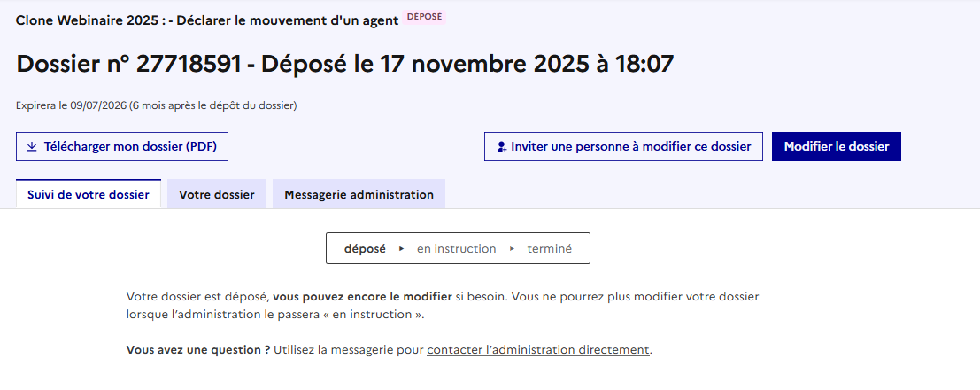Click the arrow between déposé and en instruction
Image resolution: width=980 pixels, height=390 pixels.
(x=402, y=249)
